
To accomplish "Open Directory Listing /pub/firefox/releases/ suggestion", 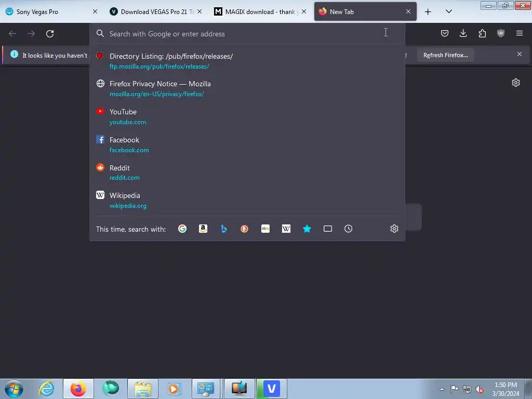I will [x=247, y=61].
